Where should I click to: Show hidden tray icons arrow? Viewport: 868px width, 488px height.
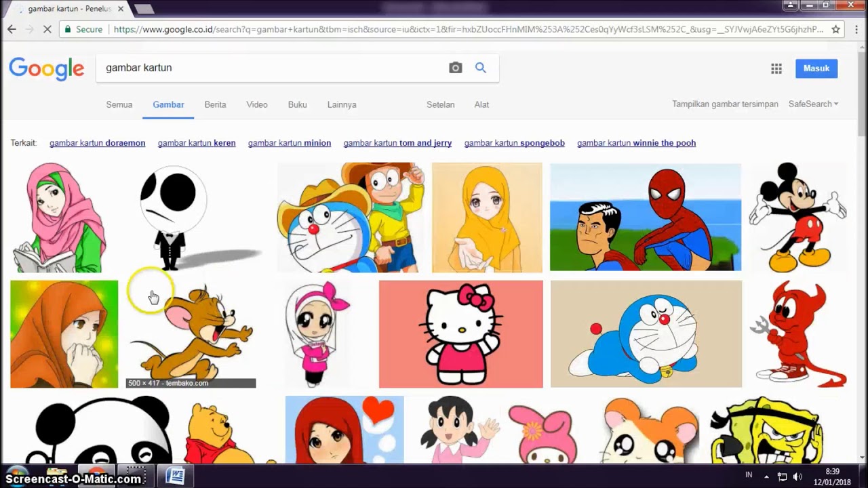point(766,476)
